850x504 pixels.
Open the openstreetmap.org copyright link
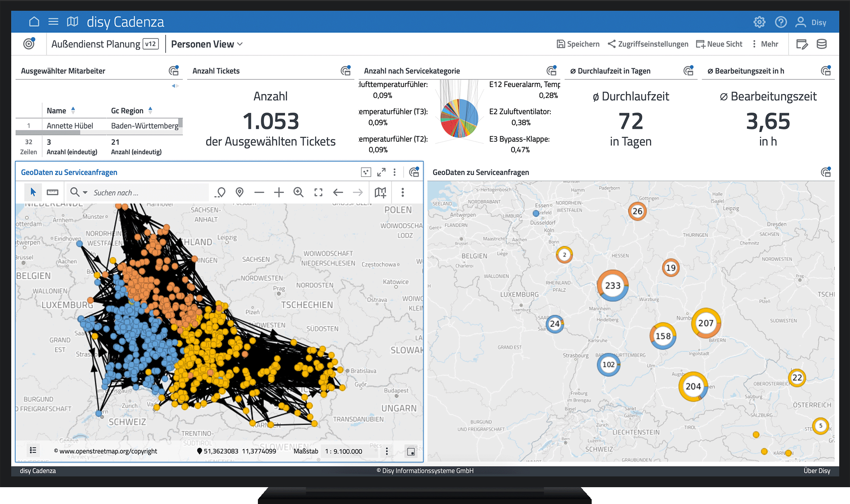coord(105,451)
